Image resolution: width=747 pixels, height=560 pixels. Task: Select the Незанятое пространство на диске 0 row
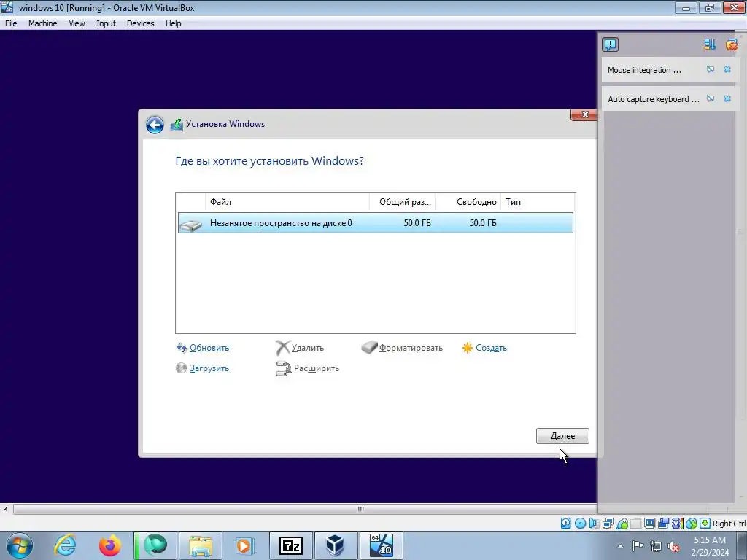click(376, 223)
